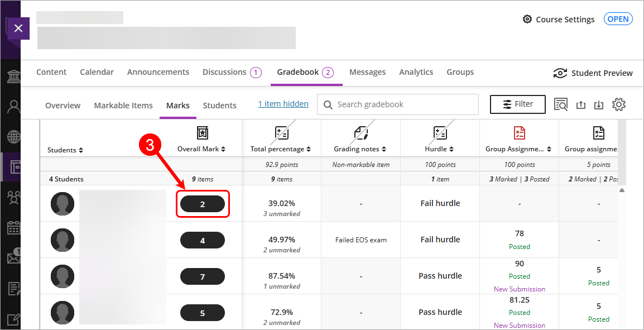644x330 pixels.
Task: Click the Student Preview icon
Action: pyautogui.click(x=560, y=73)
